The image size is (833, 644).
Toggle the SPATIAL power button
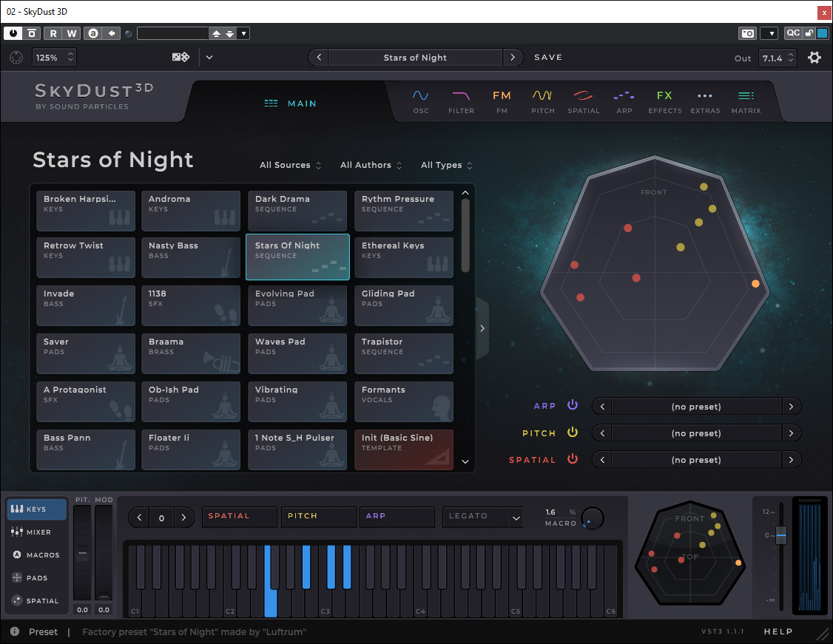tap(573, 459)
